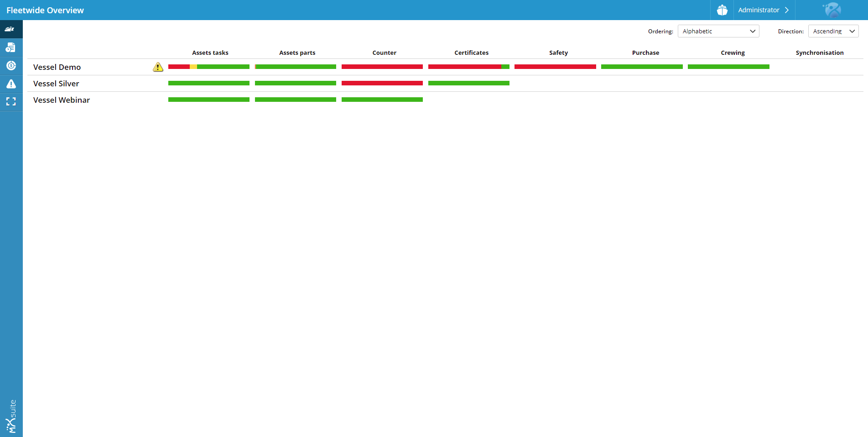Screen dimensions: 868x437
Task: Open Vessel Demo vessel row
Action: [x=57, y=67]
